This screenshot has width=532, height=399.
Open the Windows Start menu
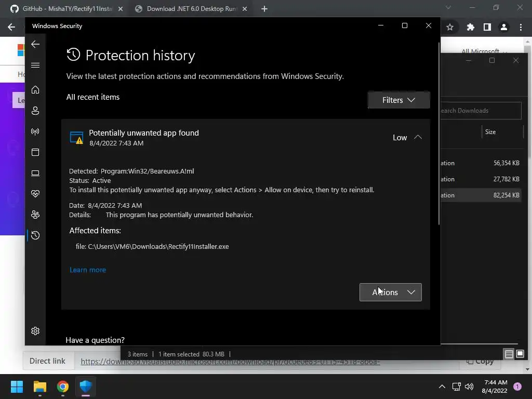(17, 387)
